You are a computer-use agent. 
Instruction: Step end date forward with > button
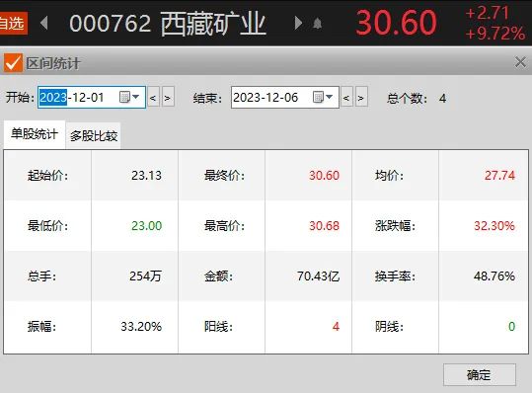pos(361,98)
